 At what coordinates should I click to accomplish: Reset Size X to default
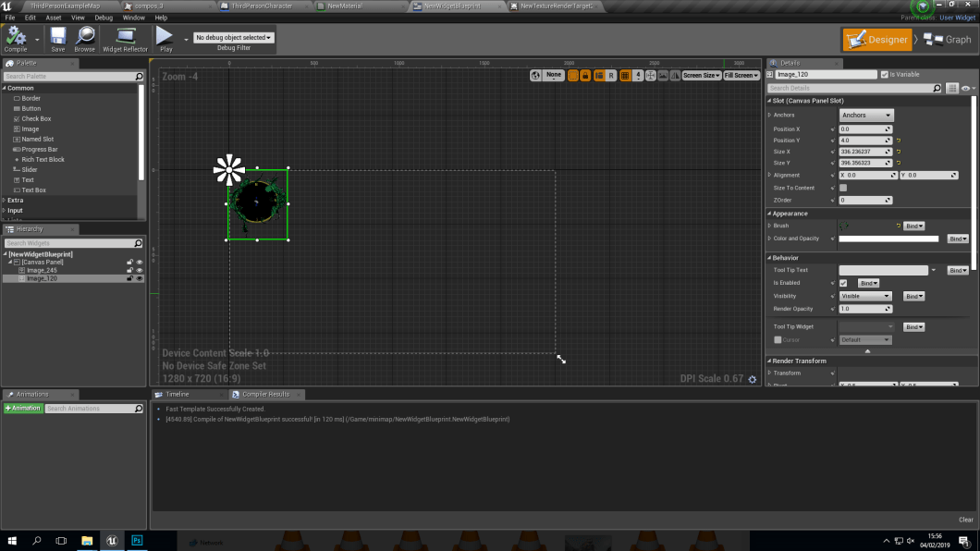[x=899, y=152]
